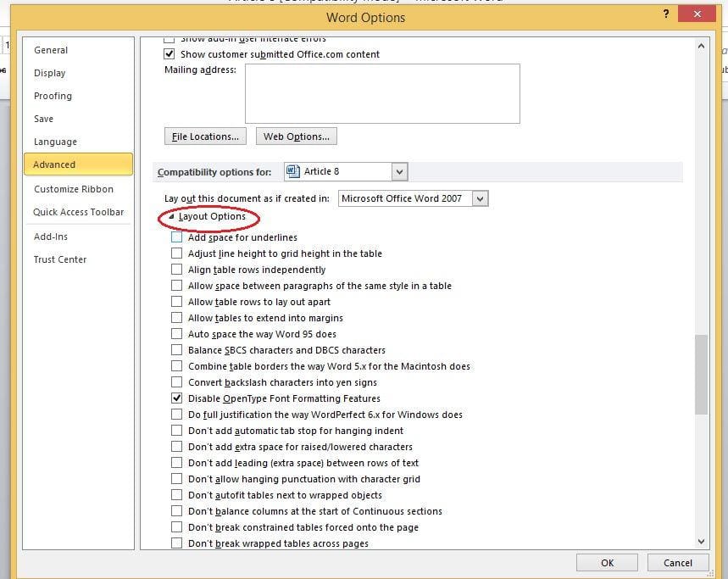Click the scrollbar down arrow
The height and width of the screenshot is (579, 728).
[701, 541]
